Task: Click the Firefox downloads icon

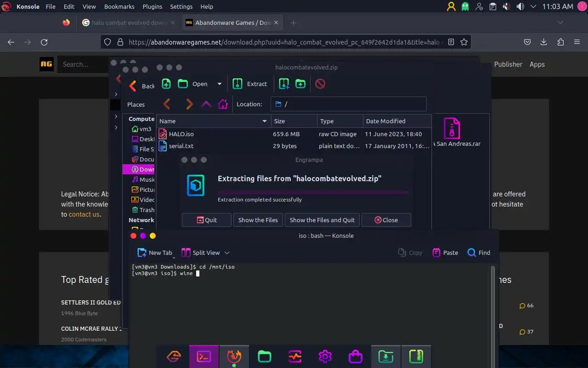Action: (544, 42)
